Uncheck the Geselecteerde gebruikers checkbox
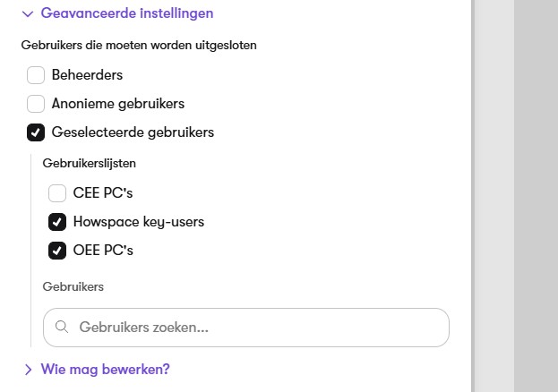This screenshot has width=558, height=392. (x=36, y=132)
